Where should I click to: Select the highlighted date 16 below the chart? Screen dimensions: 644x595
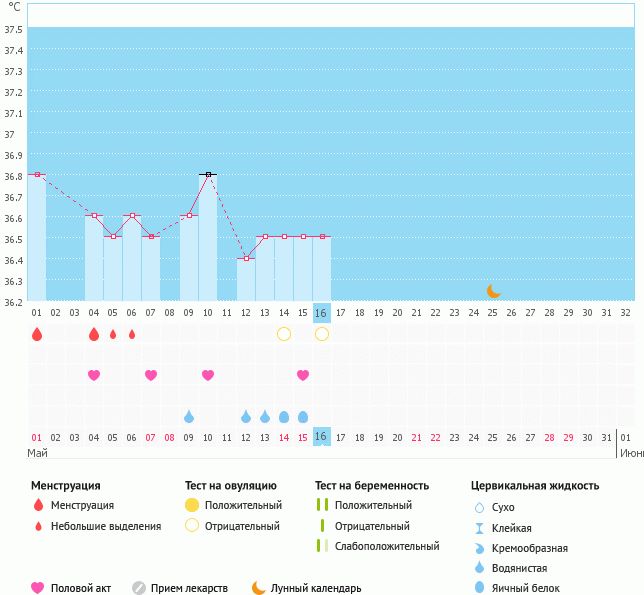321,437
